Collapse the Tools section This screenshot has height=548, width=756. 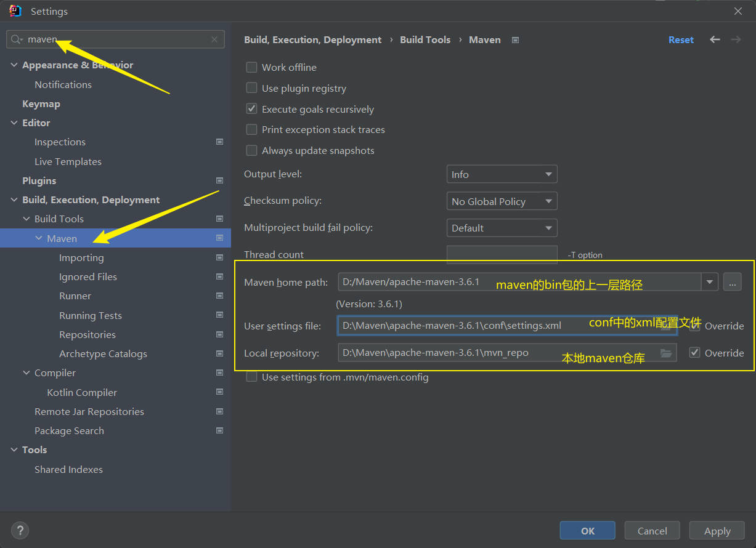pyautogui.click(x=14, y=449)
